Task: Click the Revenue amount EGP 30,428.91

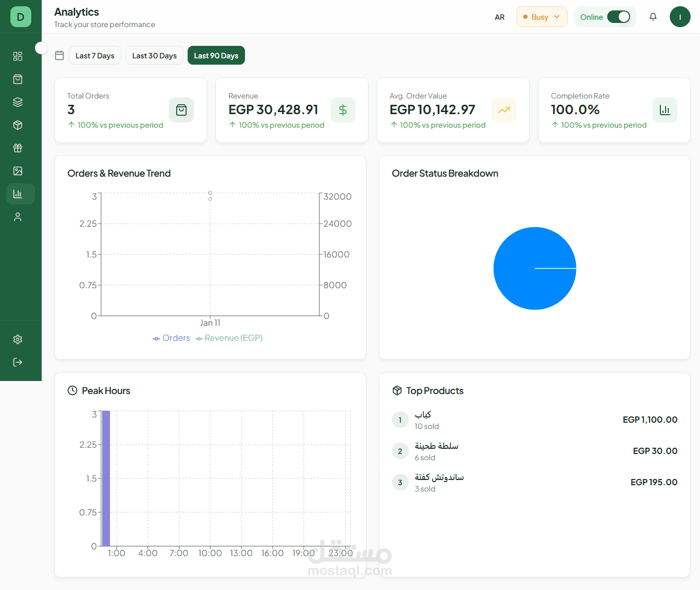Action: [x=274, y=109]
